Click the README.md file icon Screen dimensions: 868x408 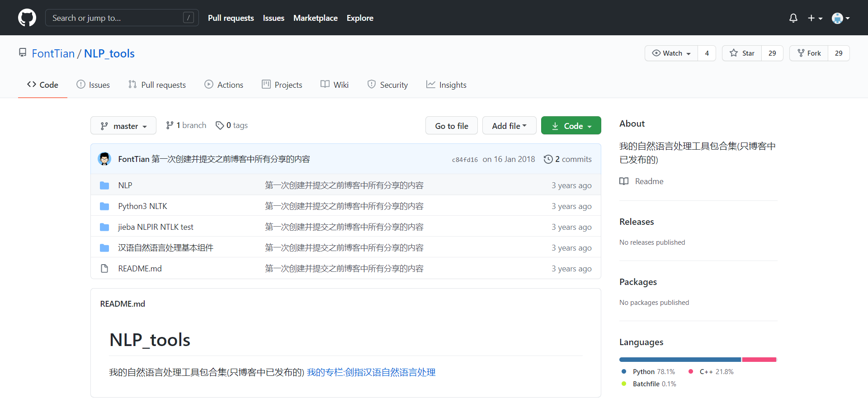tap(104, 269)
